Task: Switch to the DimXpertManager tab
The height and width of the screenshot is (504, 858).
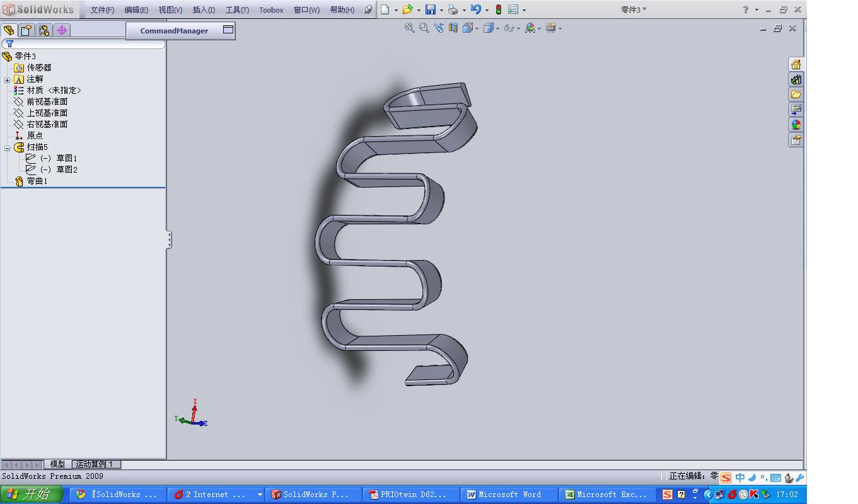Action: point(62,30)
